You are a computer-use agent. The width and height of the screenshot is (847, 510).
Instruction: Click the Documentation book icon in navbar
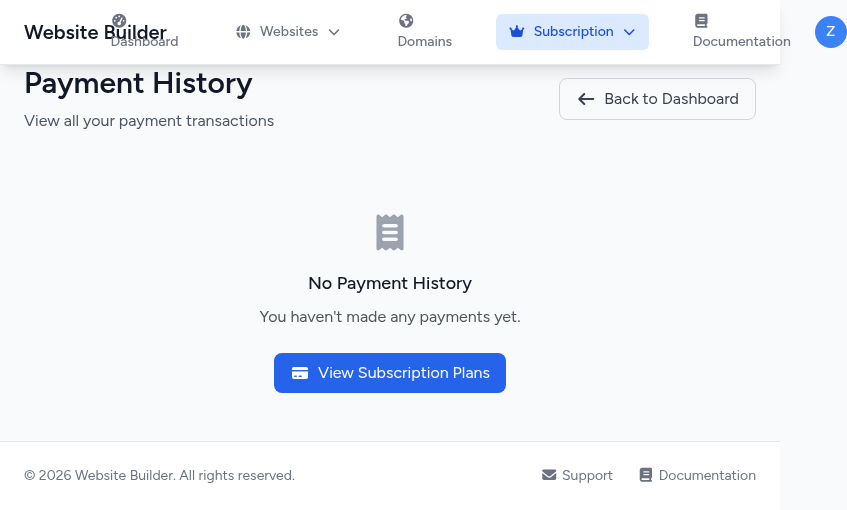701,21
